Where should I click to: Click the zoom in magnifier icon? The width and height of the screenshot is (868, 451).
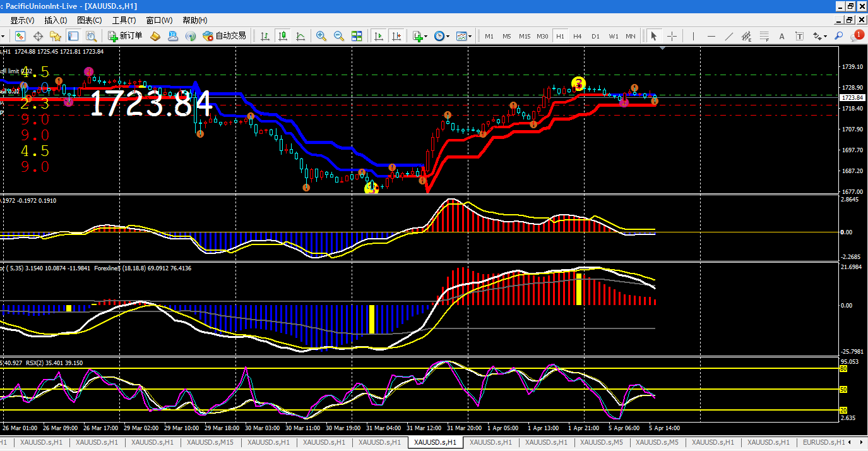pyautogui.click(x=321, y=36)
